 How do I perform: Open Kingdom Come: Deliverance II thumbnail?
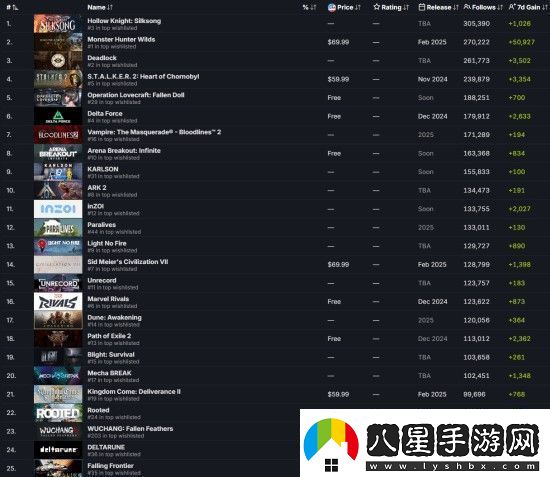pos(58,394)
